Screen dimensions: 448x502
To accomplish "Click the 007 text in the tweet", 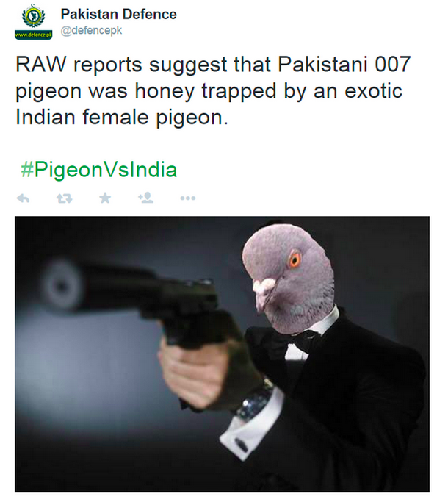I will coord(393,65).
